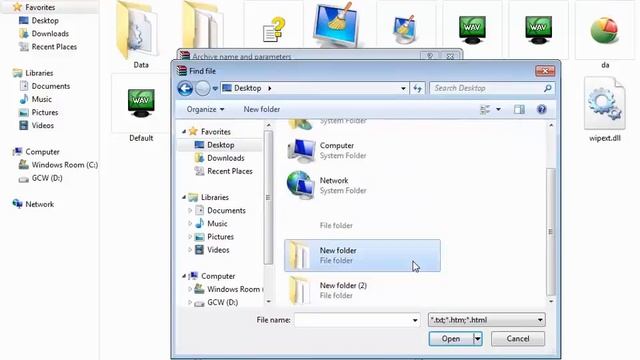Image resolution: width=640 pixels, height=360 pixels.
Task: Click the Desktop breadcrumb arrow in address bar
Action: coord(270,88)
